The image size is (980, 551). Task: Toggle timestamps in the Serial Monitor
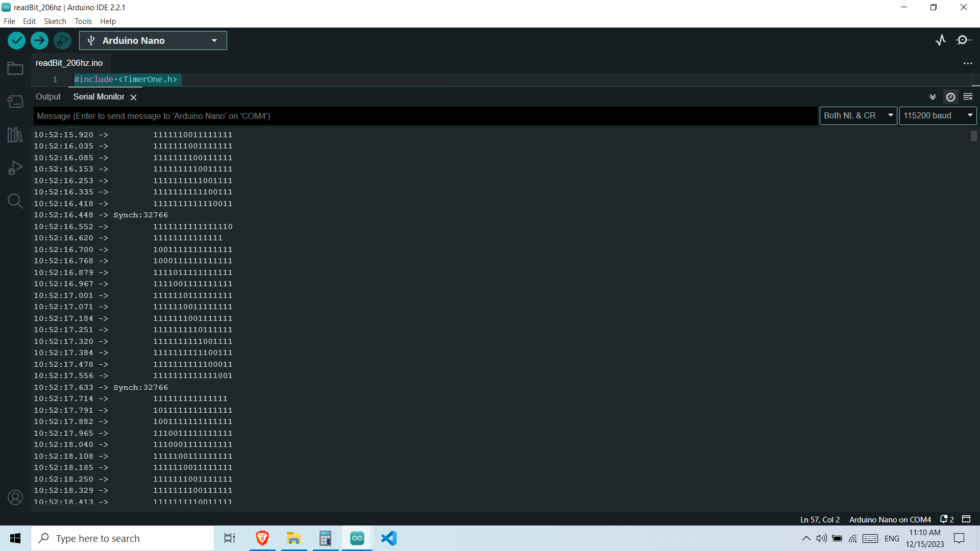pyautogui.click(x=950, y=96)
